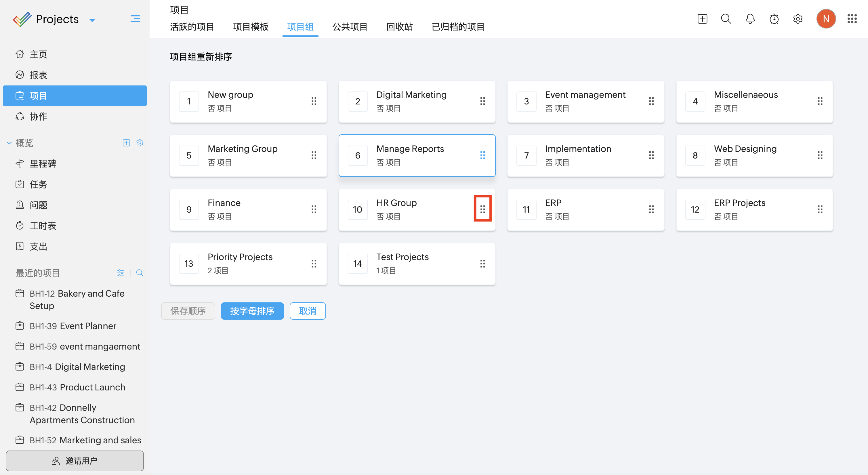Click the user avatar N

coord(826,19)
